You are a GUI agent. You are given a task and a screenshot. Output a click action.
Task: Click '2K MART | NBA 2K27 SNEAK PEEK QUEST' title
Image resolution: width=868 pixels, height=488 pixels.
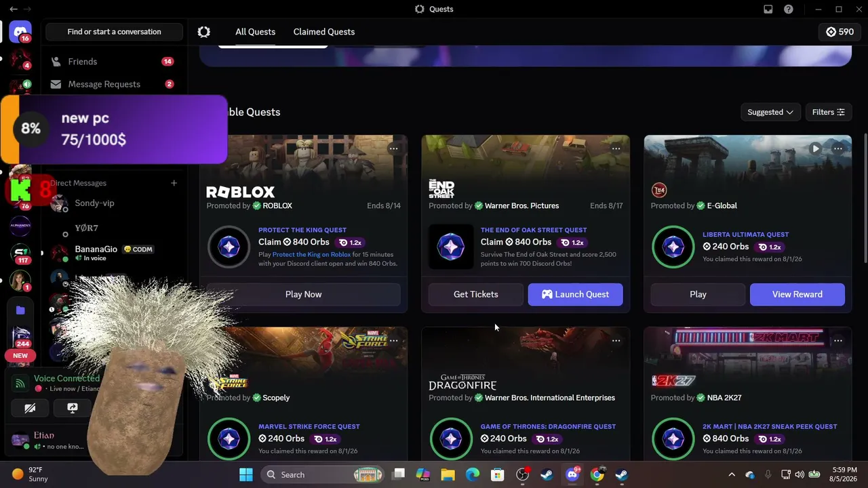tap(770, 426)
